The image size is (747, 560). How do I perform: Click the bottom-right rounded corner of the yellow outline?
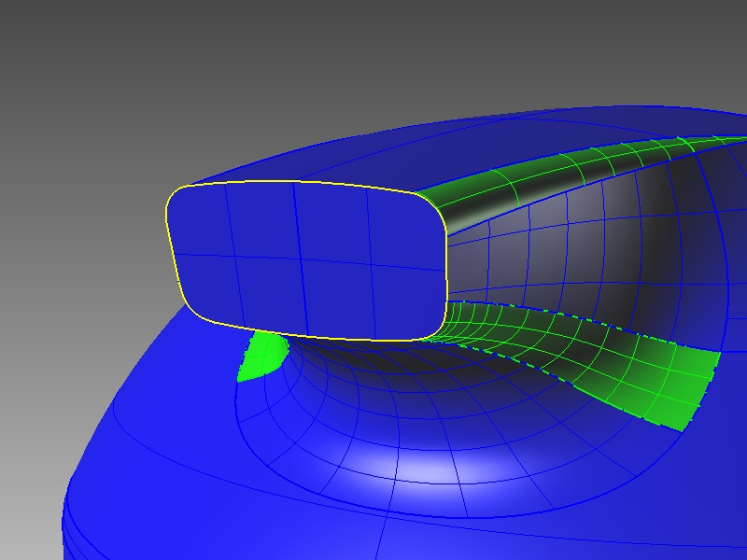tap(437, 329)
